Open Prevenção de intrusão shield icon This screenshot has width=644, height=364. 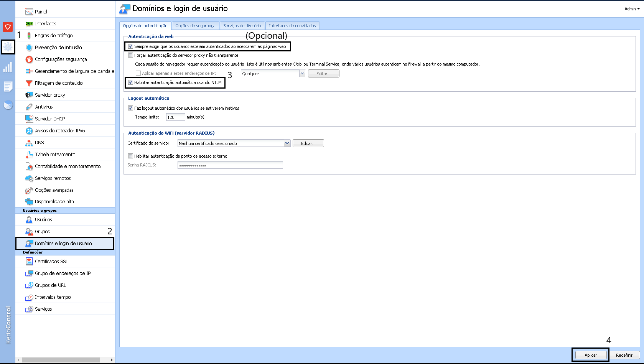pyautogui.click(x=29, y=47)
